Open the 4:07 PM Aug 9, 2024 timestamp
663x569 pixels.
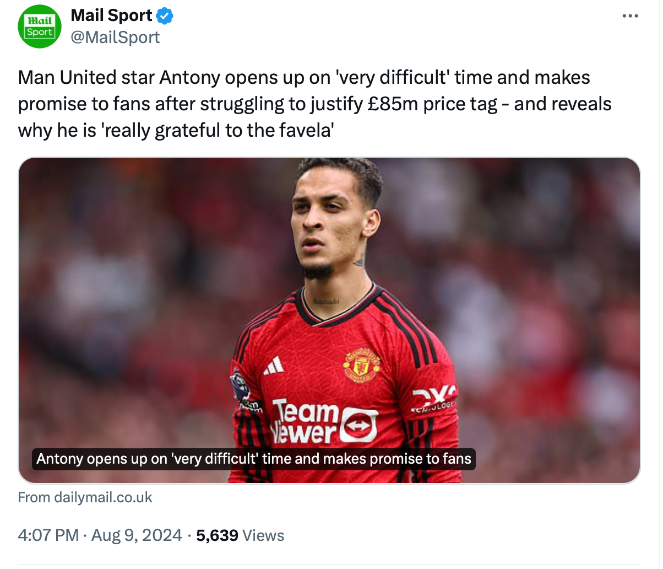click(x=100, y=535)
